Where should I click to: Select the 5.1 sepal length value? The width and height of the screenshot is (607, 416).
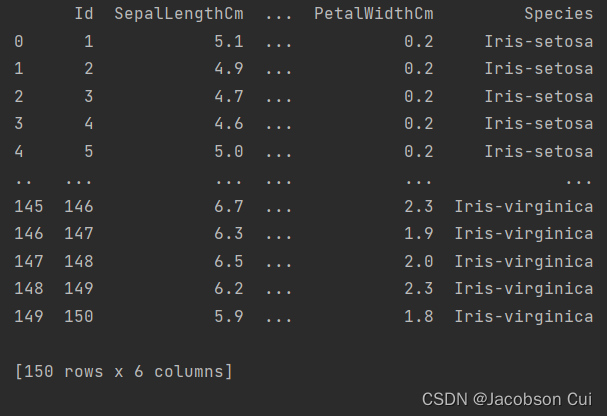pyautogui.click(x=229, y=41)
